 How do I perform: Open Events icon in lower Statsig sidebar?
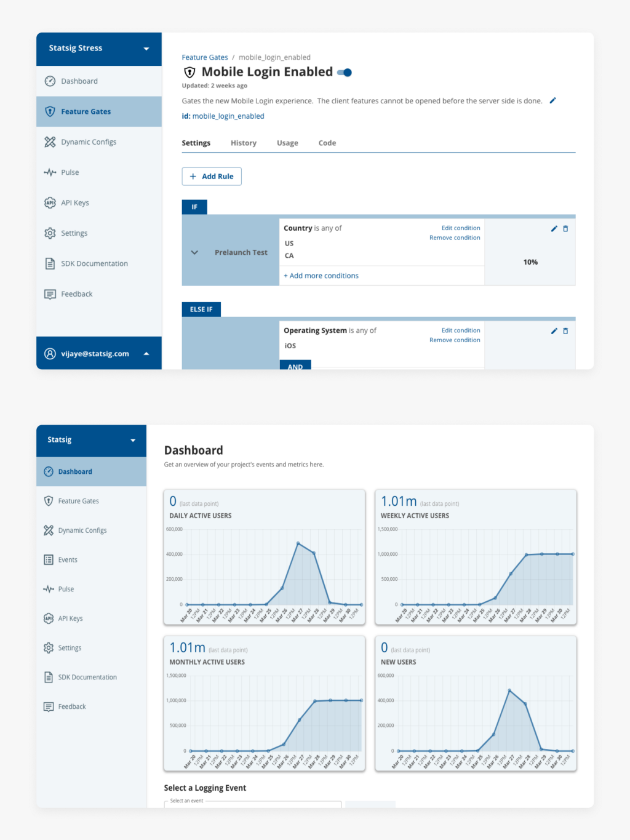coord(49,559)
